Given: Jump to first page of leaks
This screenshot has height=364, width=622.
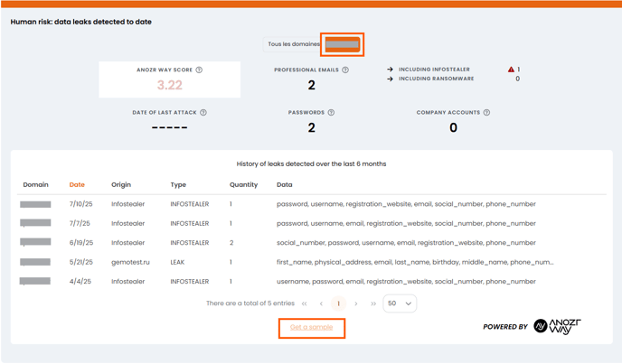Looking at the screenshot, I should click(x=305, y=303).
